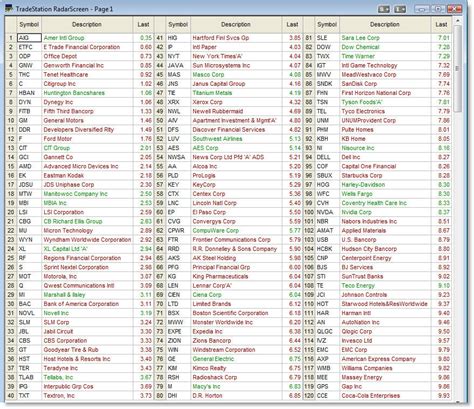The image size is (474, 409).
Task: Select the LUV symbol cell
Action: pyautogui.click(x=178, y=139)
